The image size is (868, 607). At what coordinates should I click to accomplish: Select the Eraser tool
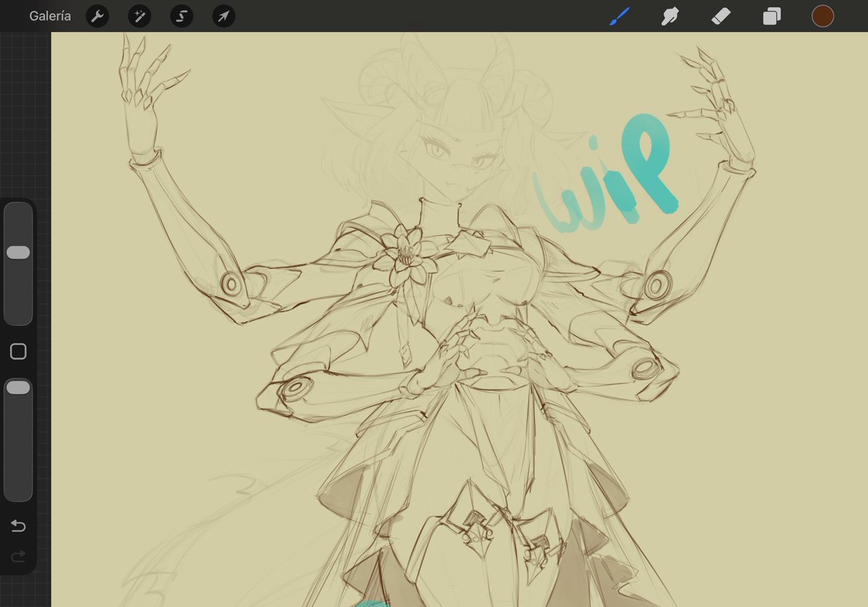click(x=721, y=16)
